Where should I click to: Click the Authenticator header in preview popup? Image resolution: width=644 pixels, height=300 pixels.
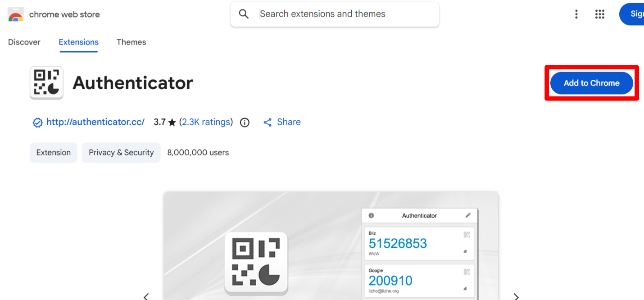[x=419, y=215]
